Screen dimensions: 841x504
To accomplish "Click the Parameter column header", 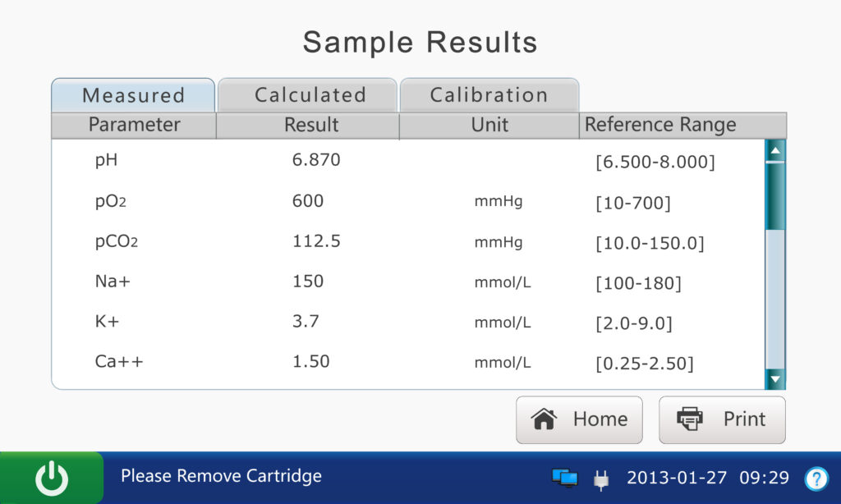I will click(x=134, y=125).
